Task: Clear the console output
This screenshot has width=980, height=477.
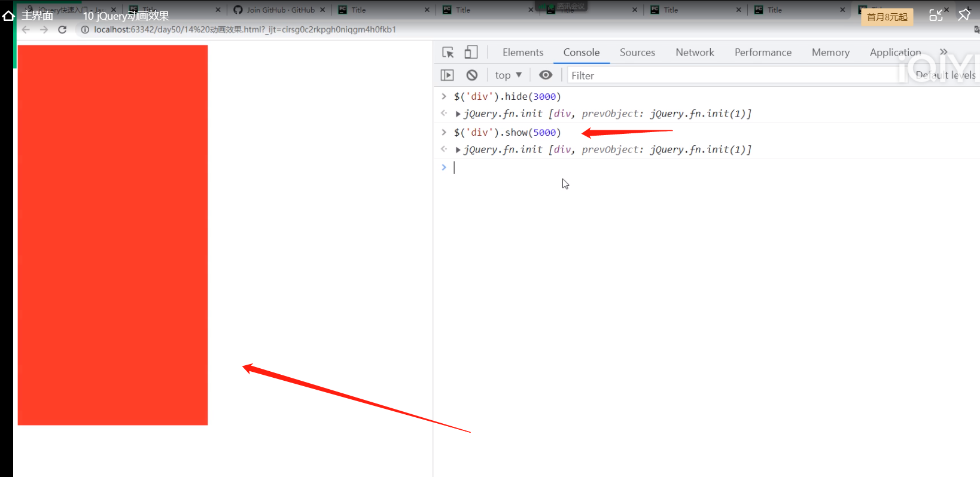Action: (472, 75)
